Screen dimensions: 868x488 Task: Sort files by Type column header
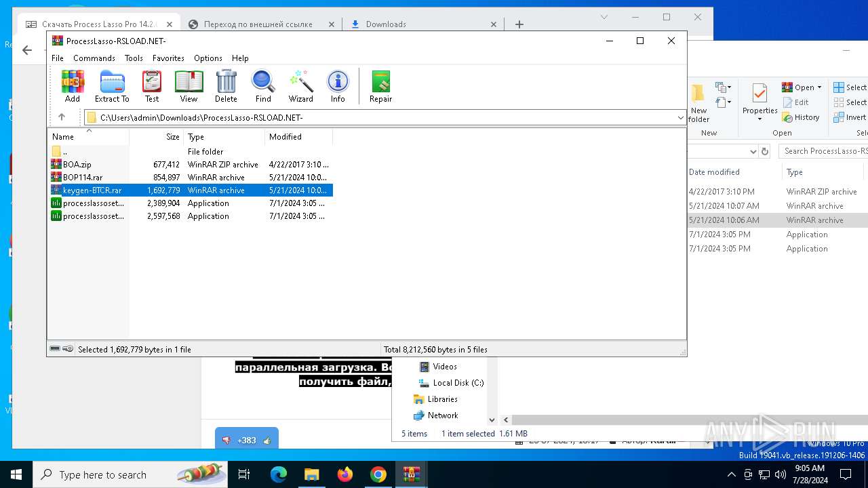click(x=224, y=136)
